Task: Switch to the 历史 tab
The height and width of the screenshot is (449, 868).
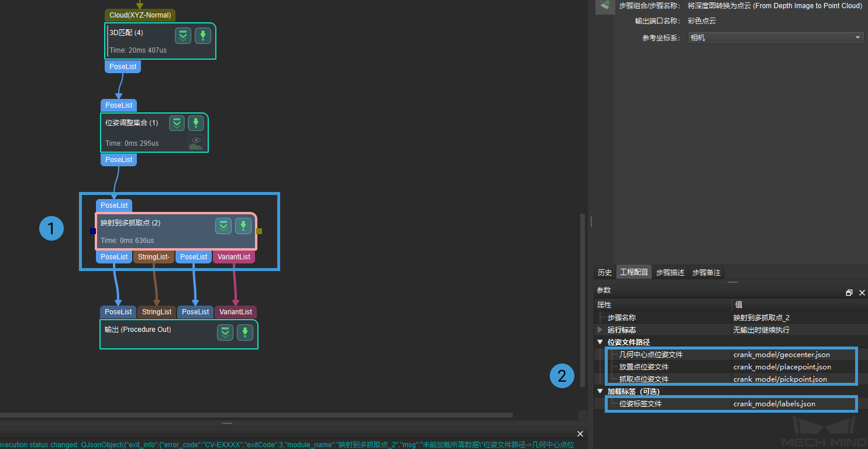Action: click(x=605, y=272)
